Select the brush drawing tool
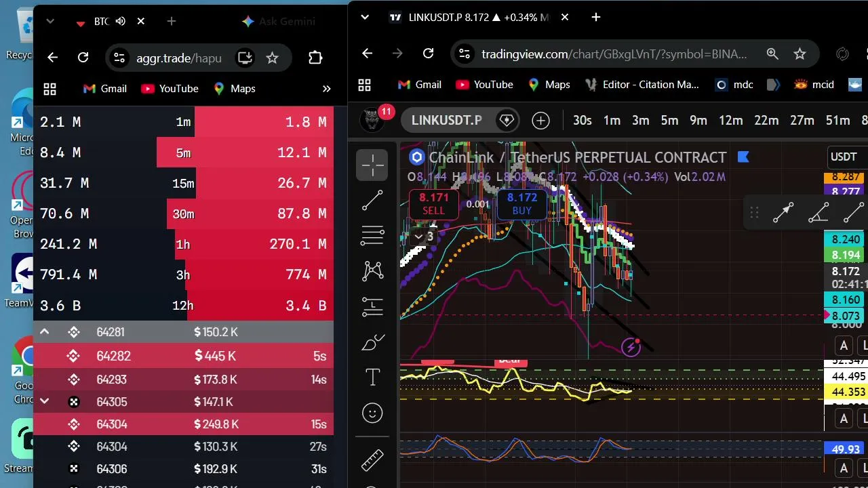Screen dimensions: 868x488 click(x=372, y=342)
